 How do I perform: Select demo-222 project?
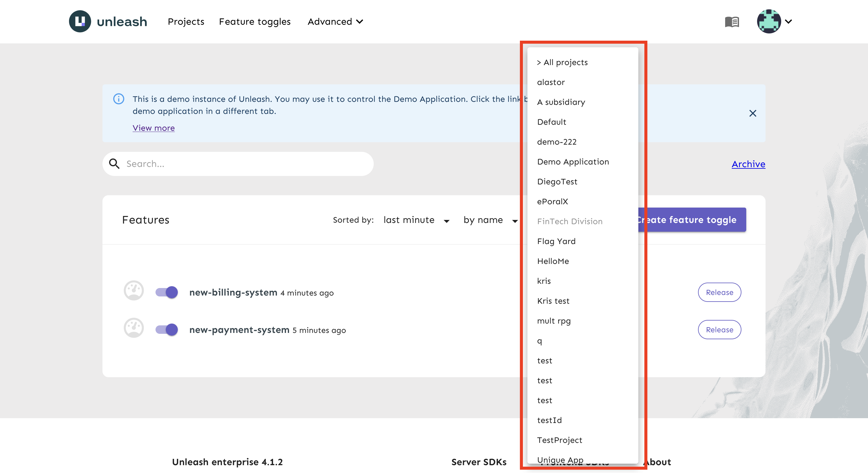(x=583, y=142)
